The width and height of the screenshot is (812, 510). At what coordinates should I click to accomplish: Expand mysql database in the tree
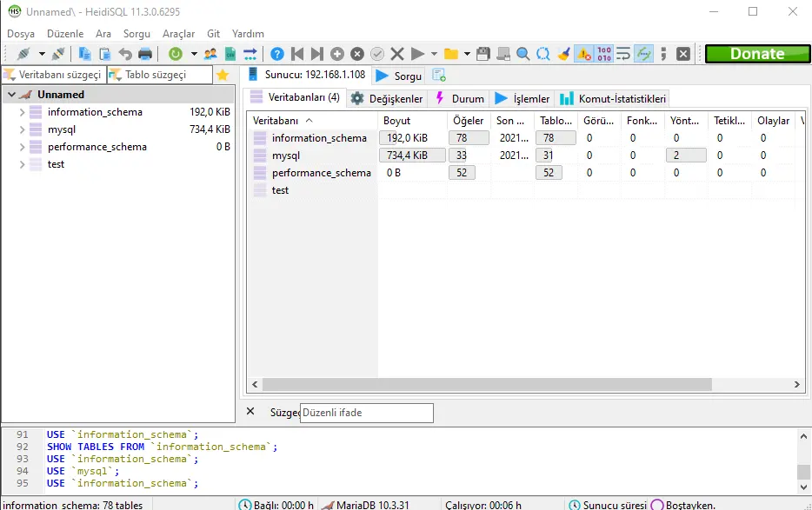pyautogui.click(x=22, y=129)
